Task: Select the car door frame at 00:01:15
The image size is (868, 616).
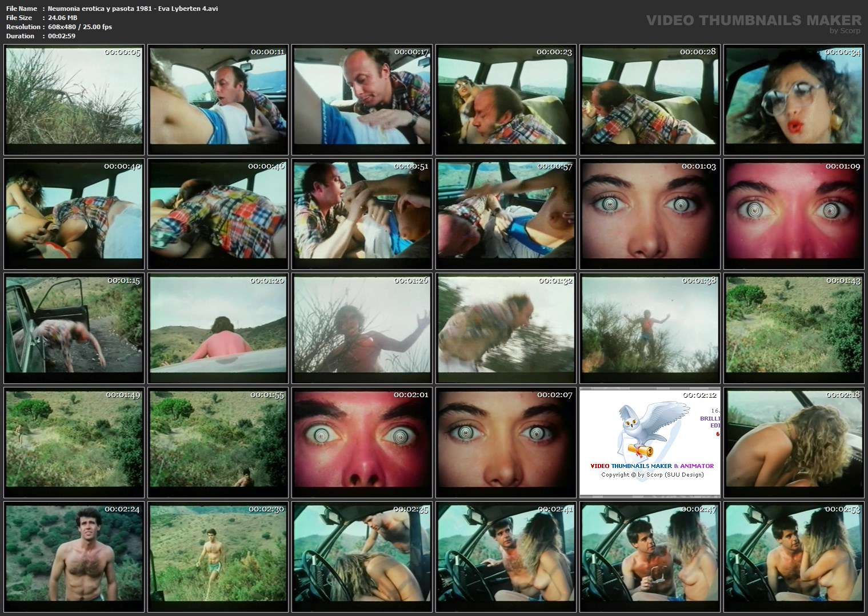Action: [74, 329]
